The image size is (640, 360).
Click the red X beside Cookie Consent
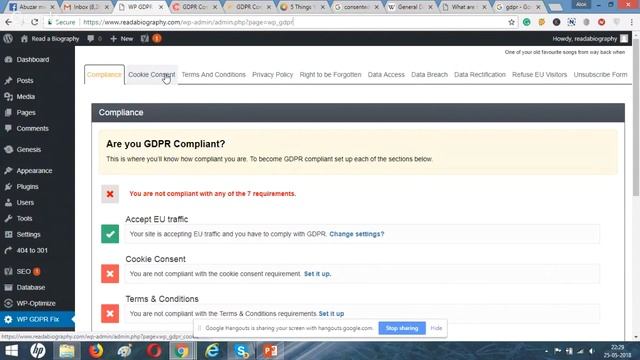[x=110, y=274]
